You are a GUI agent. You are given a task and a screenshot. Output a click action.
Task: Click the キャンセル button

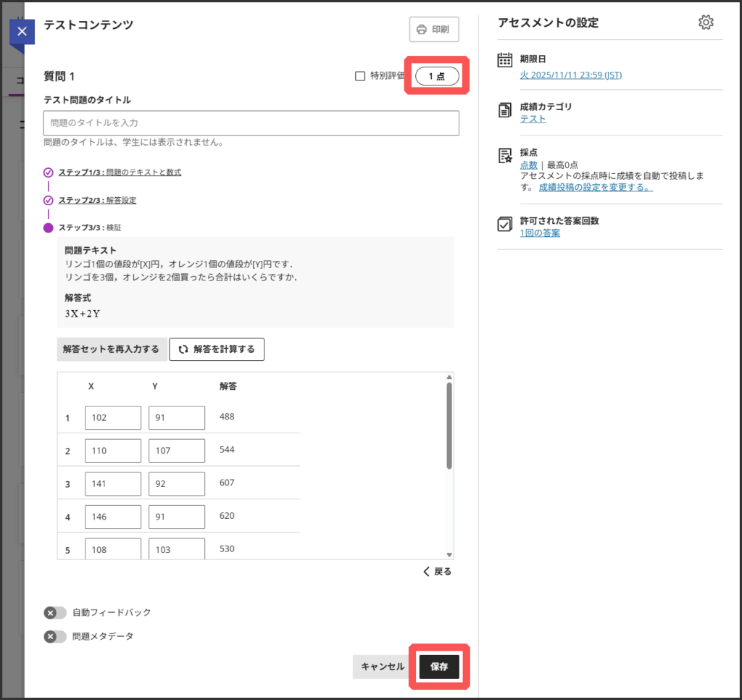coord(383,667)
